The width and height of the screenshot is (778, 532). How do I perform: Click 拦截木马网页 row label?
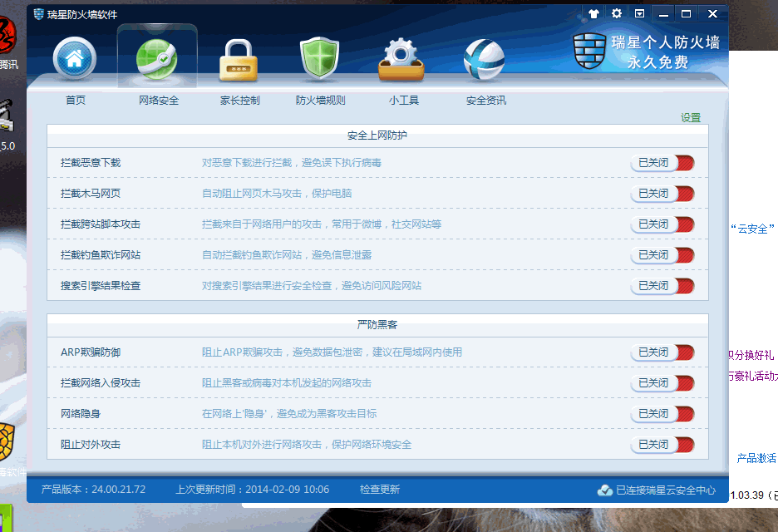[91, 194]
